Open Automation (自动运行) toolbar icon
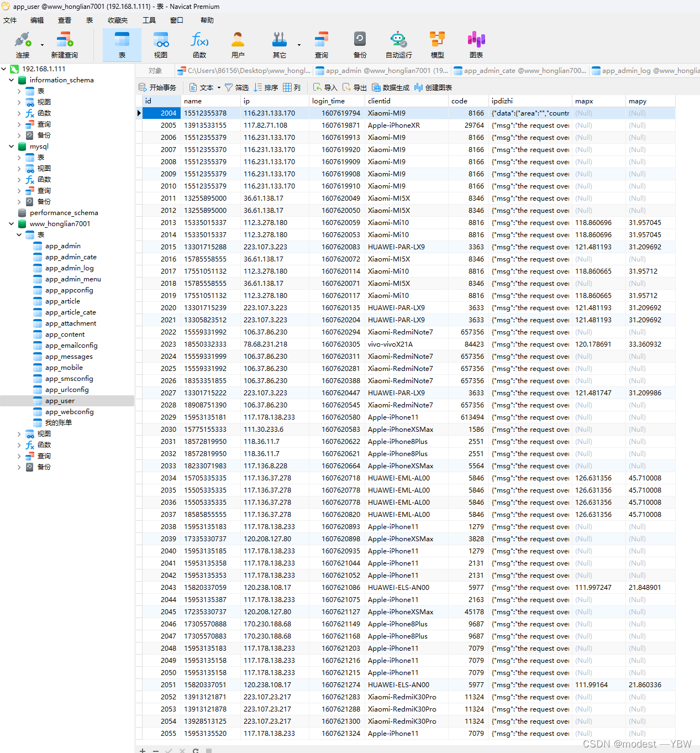The width and height of the screenshot is (700, 753). point(399,45)
